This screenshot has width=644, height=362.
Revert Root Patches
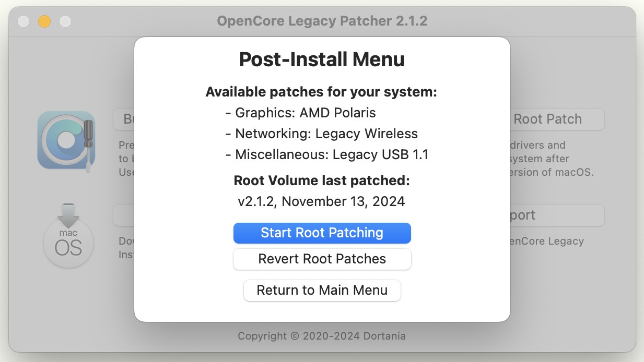point(322,259)
